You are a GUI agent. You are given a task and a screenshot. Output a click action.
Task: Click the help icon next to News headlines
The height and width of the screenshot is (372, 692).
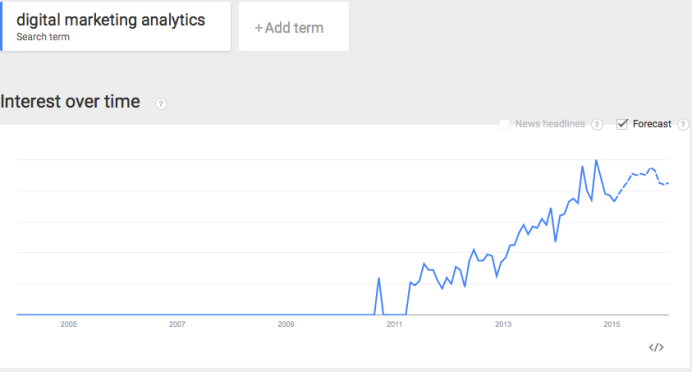597,124
